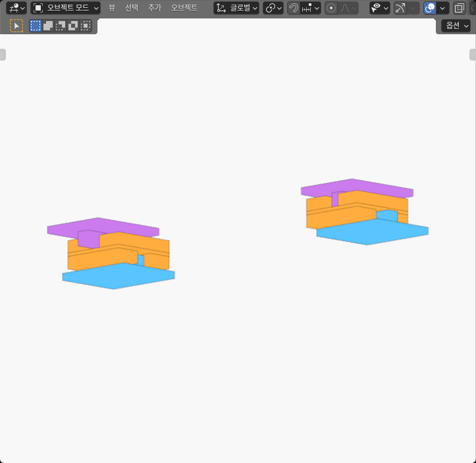The image size is (476, 463).
Task: Open the pivot point dropdown
Action: click(x=273, y=8)
